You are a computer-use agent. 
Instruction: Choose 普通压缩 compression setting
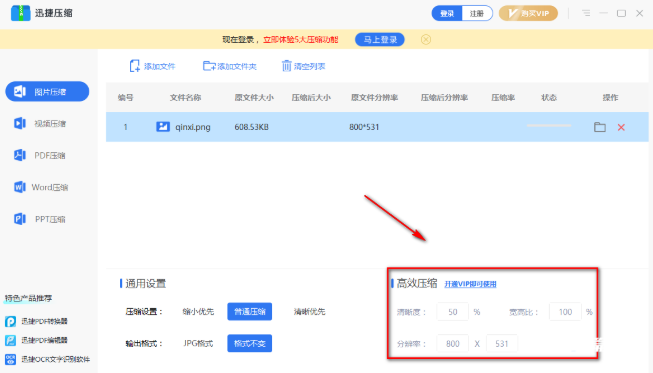(x=249, y=311)
